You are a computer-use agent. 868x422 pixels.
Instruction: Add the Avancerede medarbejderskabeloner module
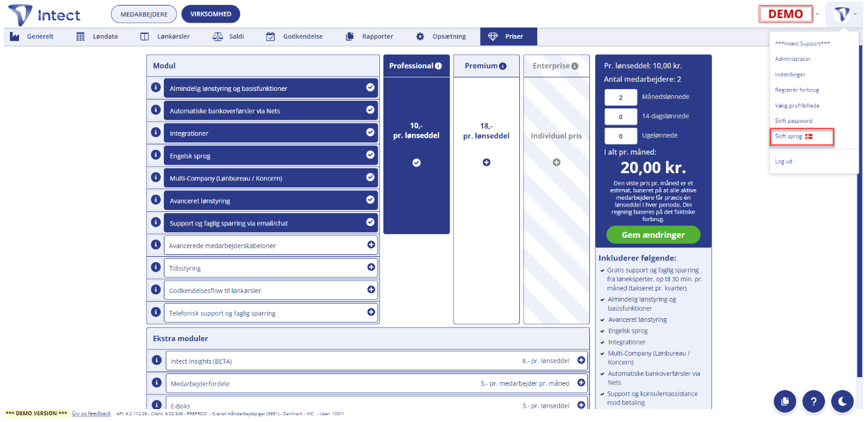(x=371, y=244)
